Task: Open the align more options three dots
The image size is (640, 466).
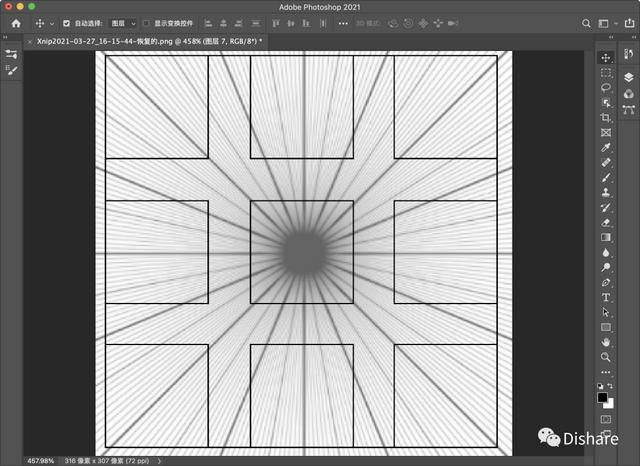Action: point(343,24)
